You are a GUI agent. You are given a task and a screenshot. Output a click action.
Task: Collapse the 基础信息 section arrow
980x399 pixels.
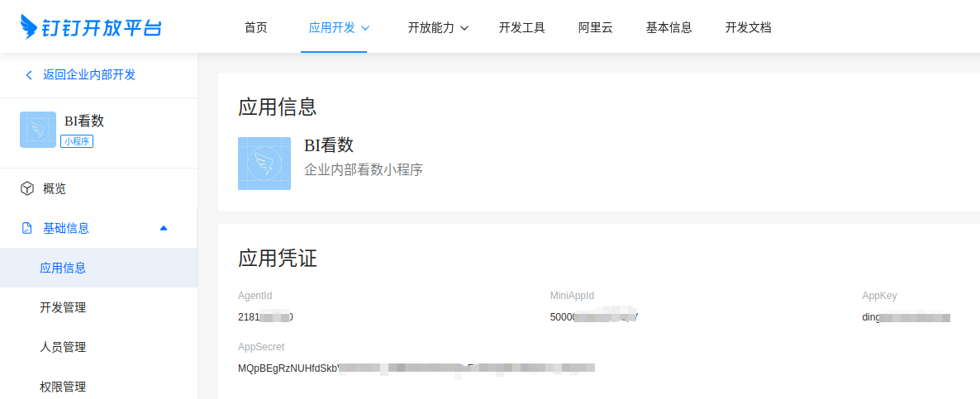164,228
